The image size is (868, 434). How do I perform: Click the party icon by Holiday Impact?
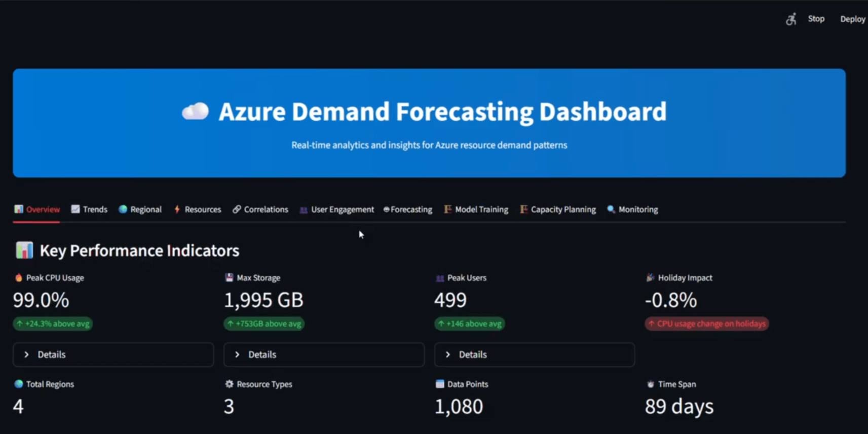coord(650,277)
